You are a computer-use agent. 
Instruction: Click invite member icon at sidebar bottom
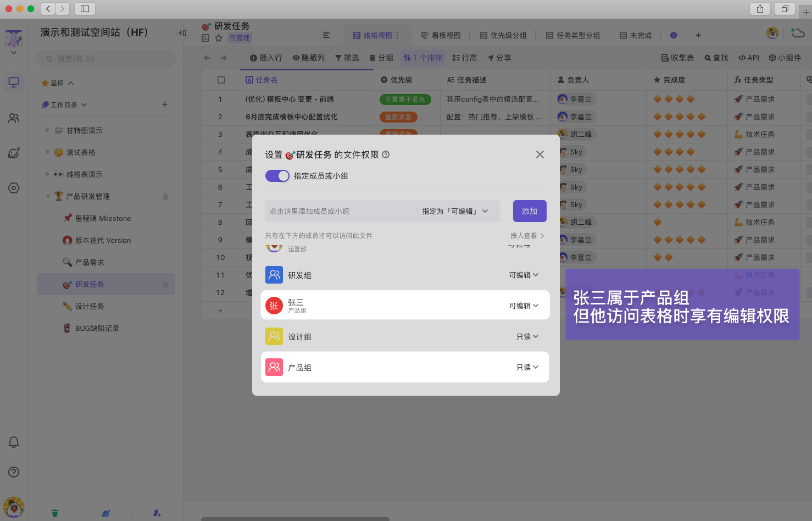pos(157,513)
